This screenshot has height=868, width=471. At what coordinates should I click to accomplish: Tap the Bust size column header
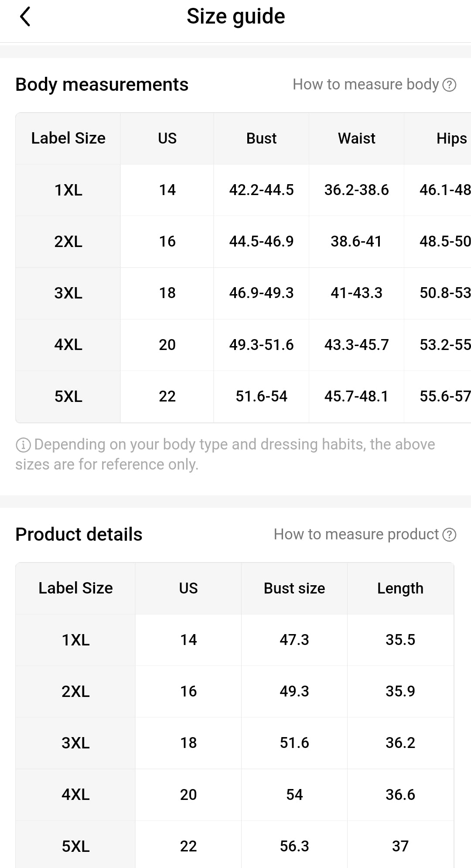[x=294, y=588]
